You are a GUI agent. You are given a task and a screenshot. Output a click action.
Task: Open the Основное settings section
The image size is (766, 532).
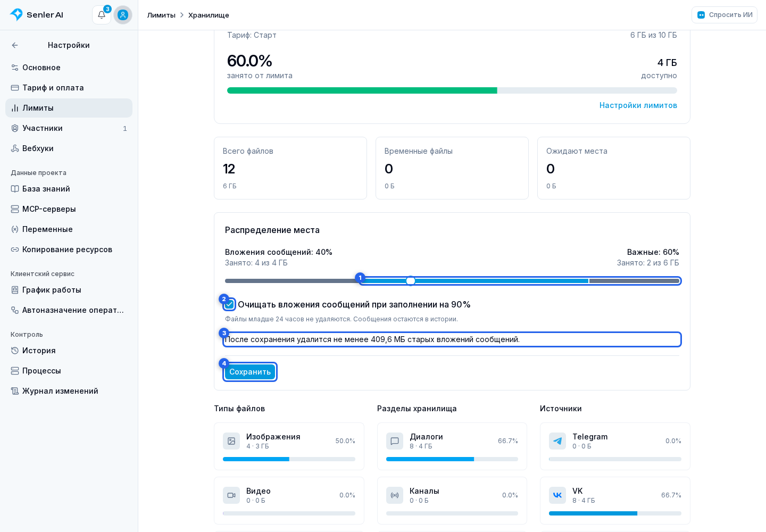(x=69, y=68)
